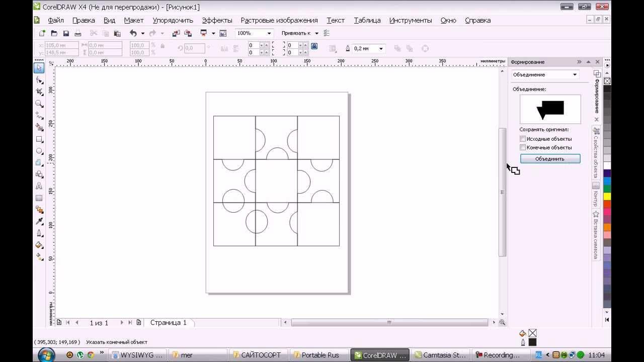Save the document with floppy icon
This screenshot has height=362, width=644.
coord(66,33)
